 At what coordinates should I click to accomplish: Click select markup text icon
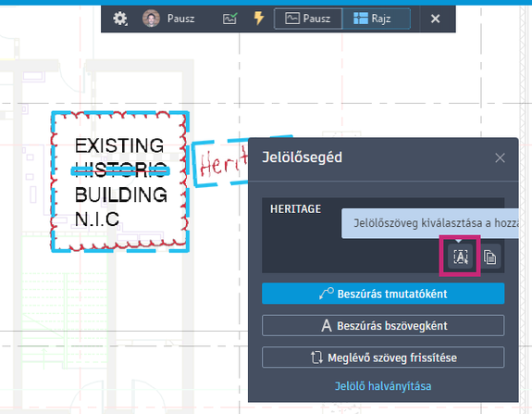[x=461, y=257]
